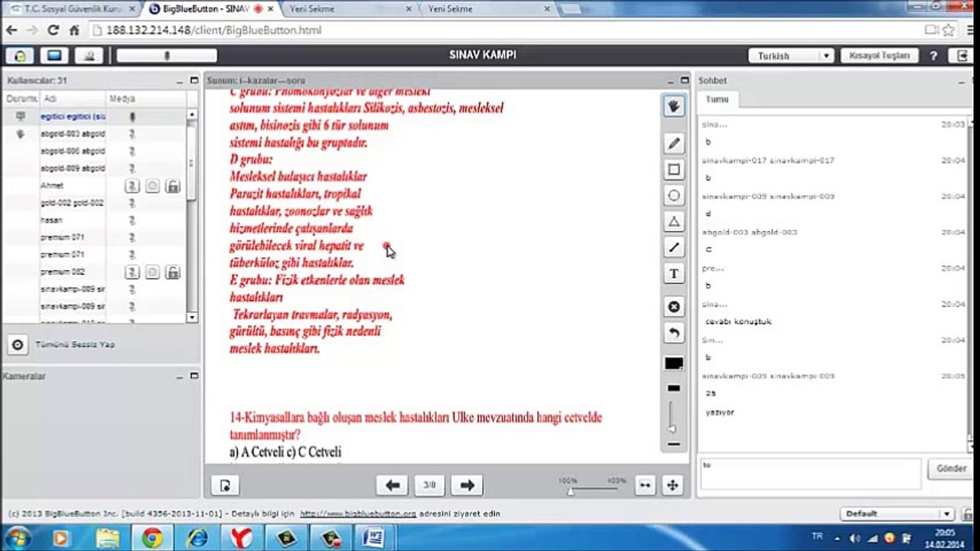Undo the last whiteboard annotation

[673, 333]
